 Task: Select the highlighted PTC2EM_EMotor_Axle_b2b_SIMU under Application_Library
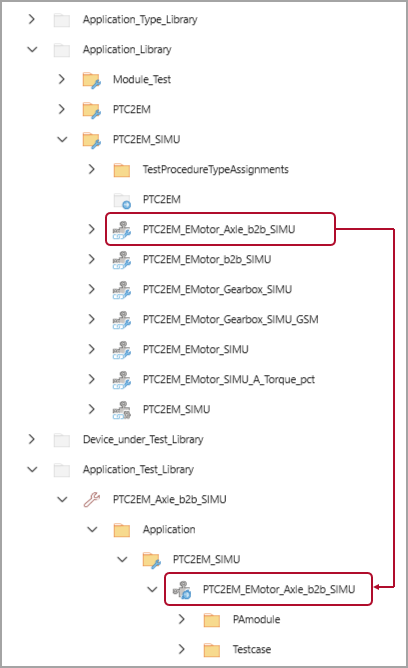tap(220, 229)
